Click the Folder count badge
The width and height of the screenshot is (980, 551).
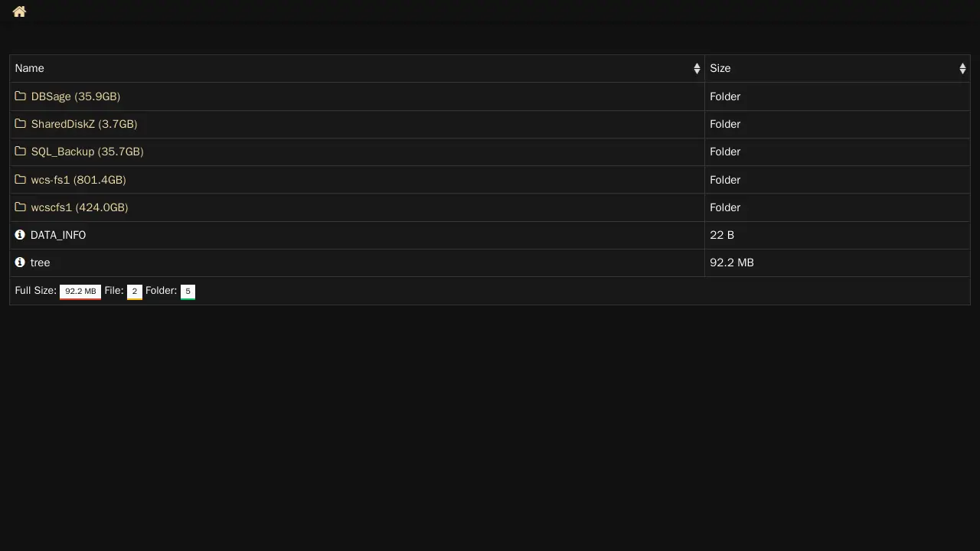click(188, 292)
